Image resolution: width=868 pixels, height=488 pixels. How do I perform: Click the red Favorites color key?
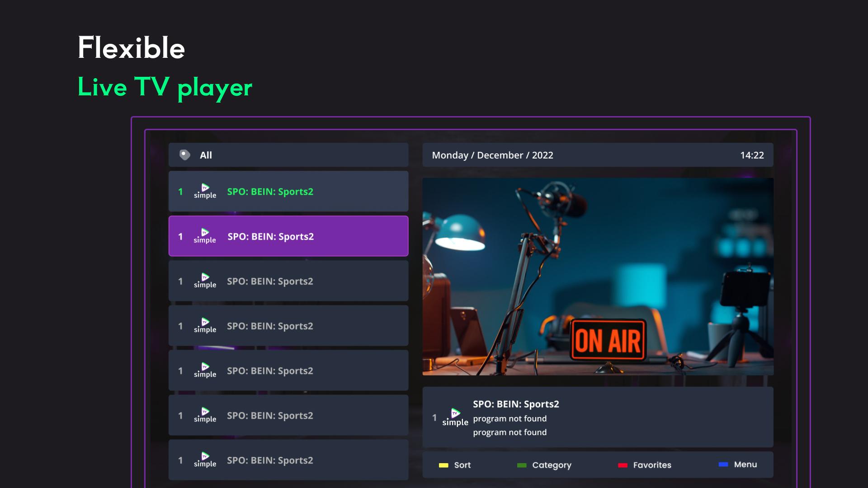point(623,465)
